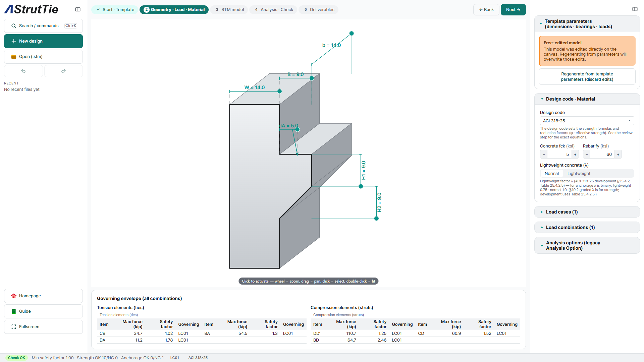
Task: Click the Concrete fck value field
Action: (x=559, y=155)
